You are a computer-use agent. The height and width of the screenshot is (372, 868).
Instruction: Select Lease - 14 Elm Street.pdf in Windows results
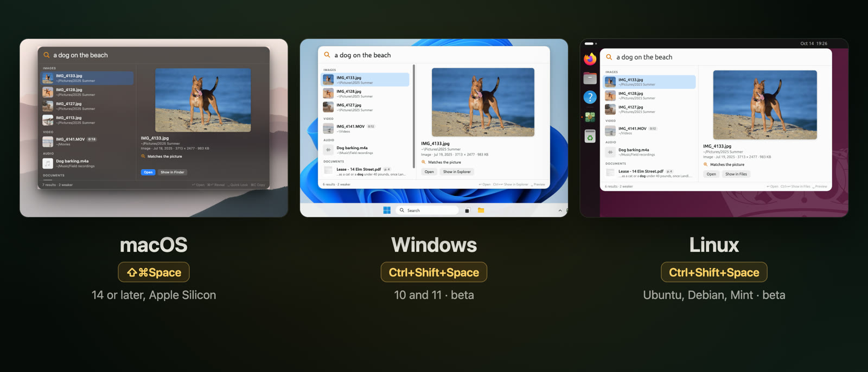[x=366, y=171]
